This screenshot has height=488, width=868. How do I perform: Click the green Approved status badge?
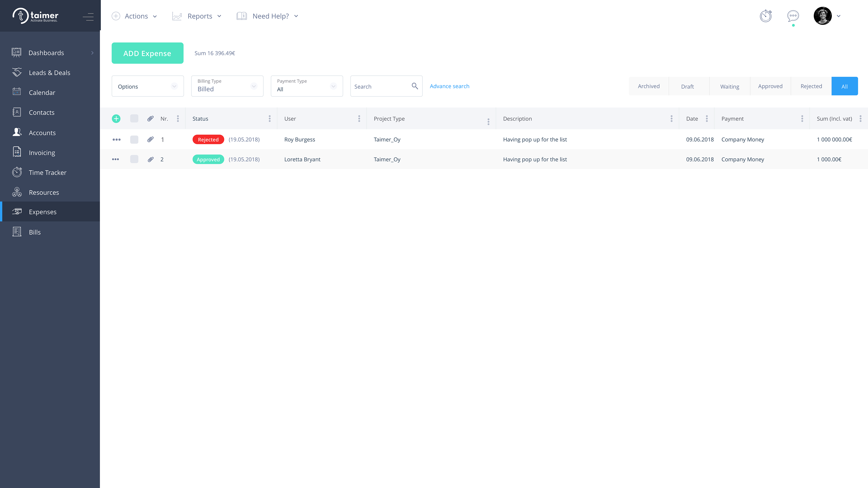point(208,159)
